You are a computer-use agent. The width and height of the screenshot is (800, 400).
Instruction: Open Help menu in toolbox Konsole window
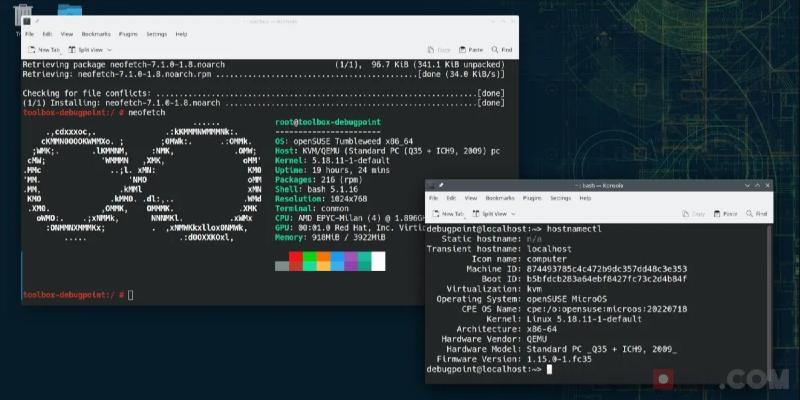[181, 34]
